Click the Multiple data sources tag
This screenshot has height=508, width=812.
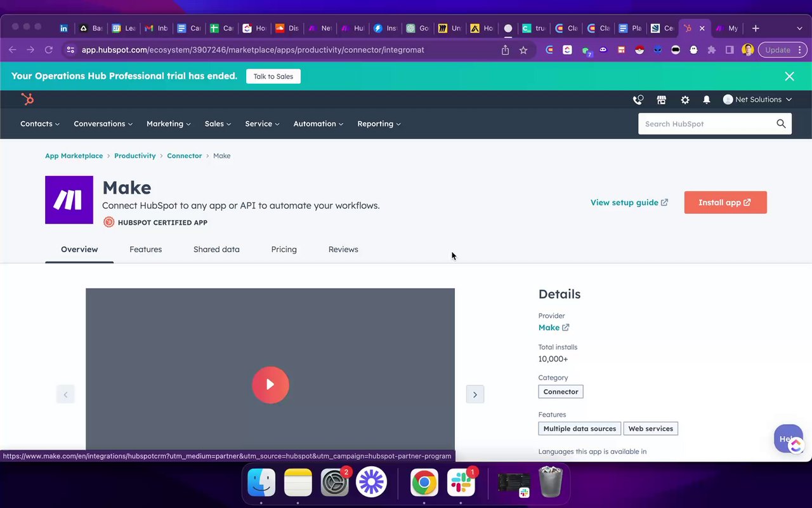coord(580,429)
